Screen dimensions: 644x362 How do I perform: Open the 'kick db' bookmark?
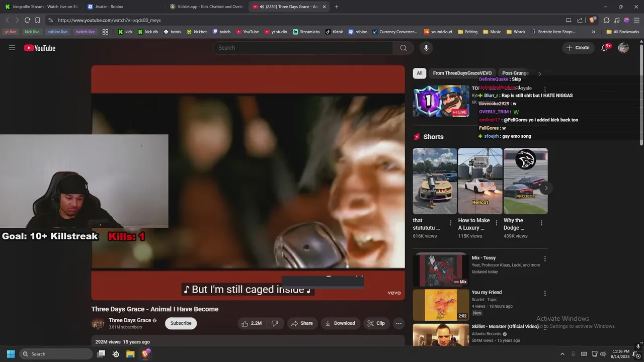tap(148, 32)
